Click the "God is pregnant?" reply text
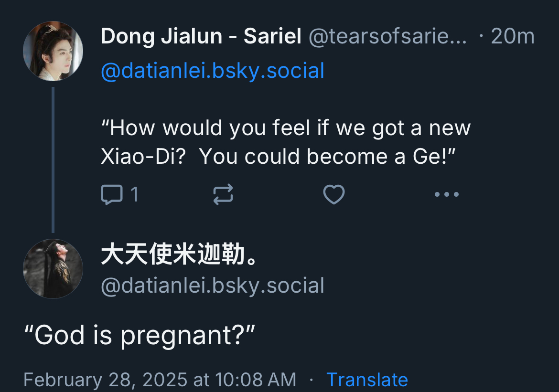Screen dimensions: 559x392 (x=140, y=335)
